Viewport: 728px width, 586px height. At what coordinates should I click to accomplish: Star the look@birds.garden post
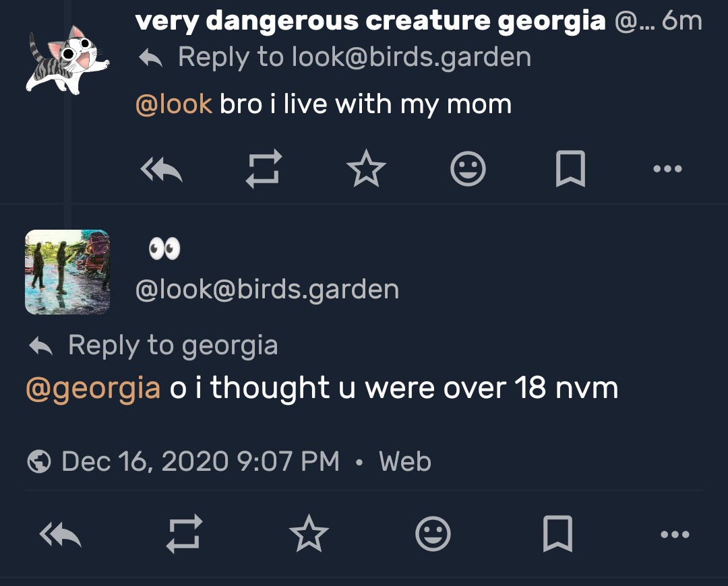click(309, 535)
